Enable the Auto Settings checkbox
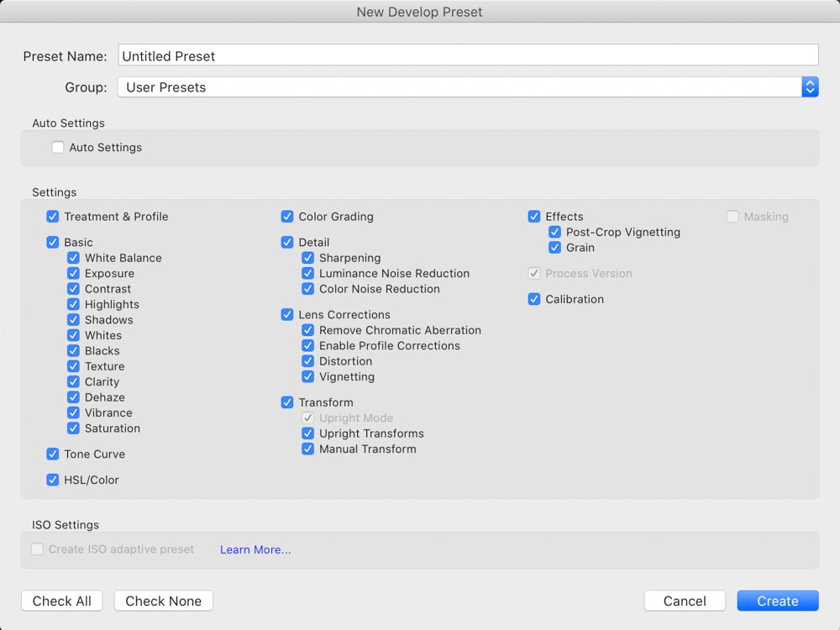This screenshot has width=840, height=630. click(58, 147)
